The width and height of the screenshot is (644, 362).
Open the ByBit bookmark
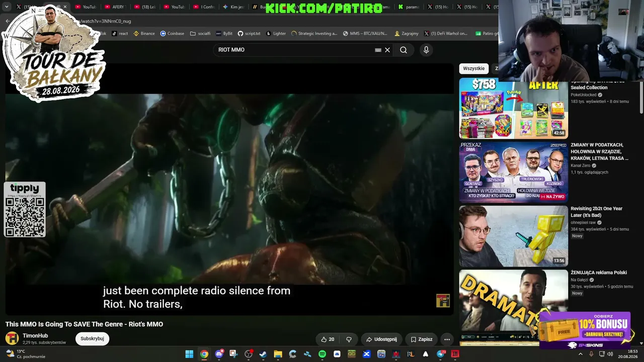click(x=224, y=34)
